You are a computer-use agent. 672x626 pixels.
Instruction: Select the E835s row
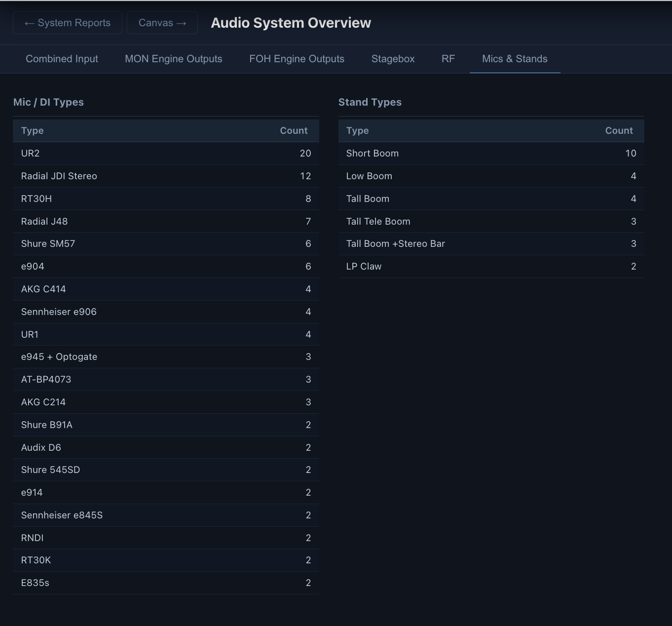click(166, 583)
